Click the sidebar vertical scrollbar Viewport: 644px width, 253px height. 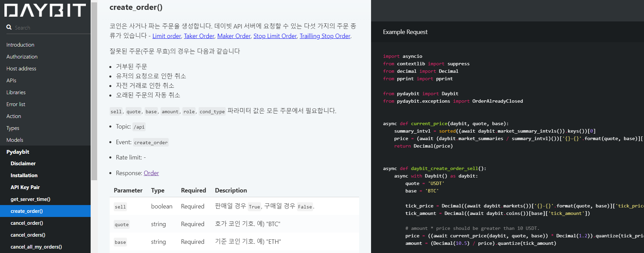(x=94, y=91)
